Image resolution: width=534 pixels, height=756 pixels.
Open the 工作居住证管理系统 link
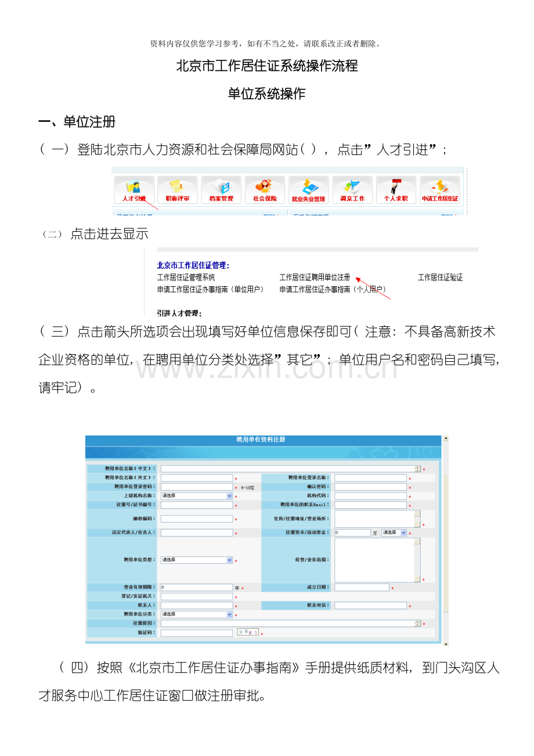pyautogui.click(x=186, y=278)
